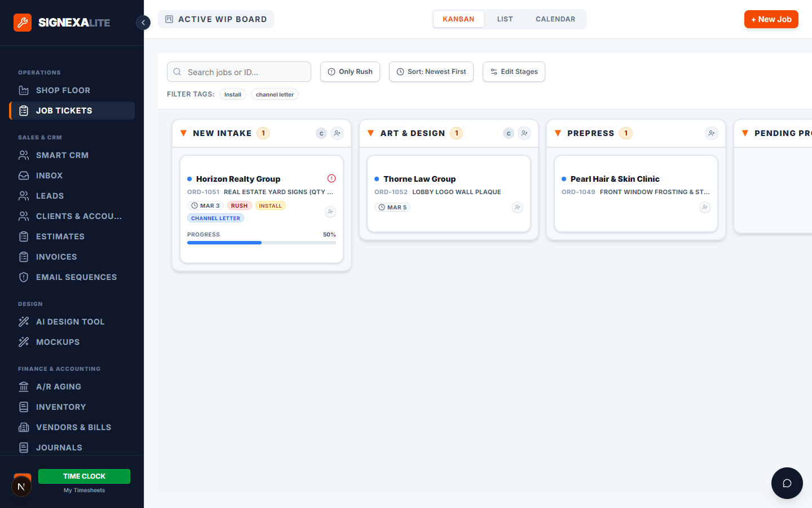Assign user on Thorne Law Group card
Image resolution: width=812 pixels, height=508 pixels.
pos(517,208)
